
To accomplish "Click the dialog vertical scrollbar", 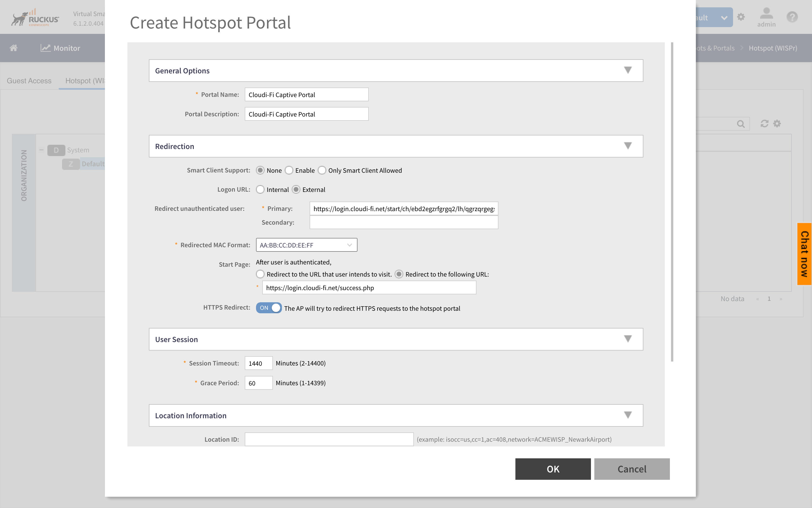I will pos(672,202).
